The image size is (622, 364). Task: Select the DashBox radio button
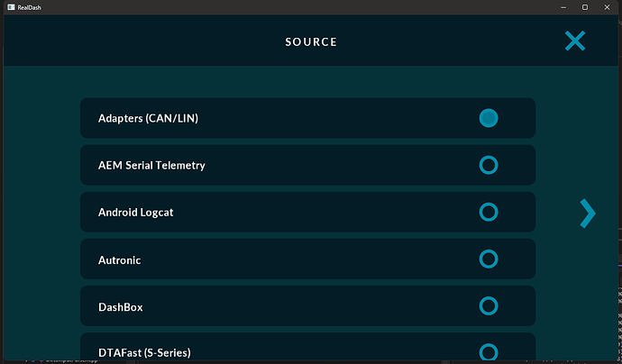click(489, 306)
